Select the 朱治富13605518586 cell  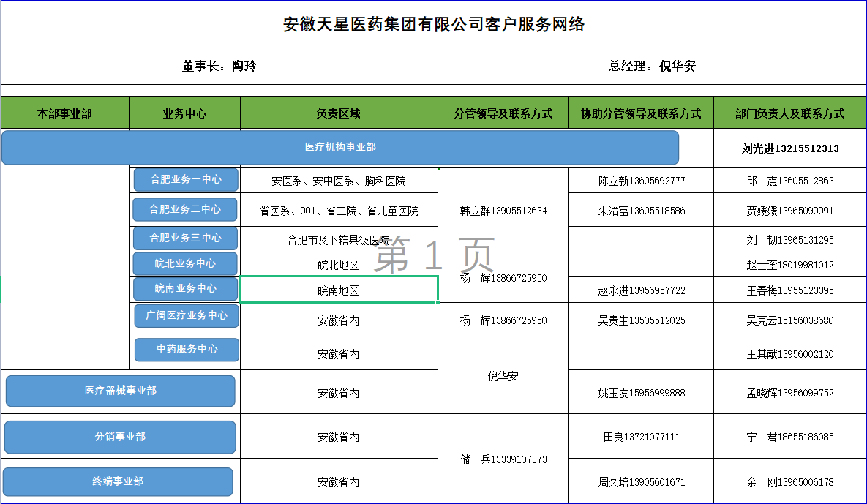click(642, 210)
